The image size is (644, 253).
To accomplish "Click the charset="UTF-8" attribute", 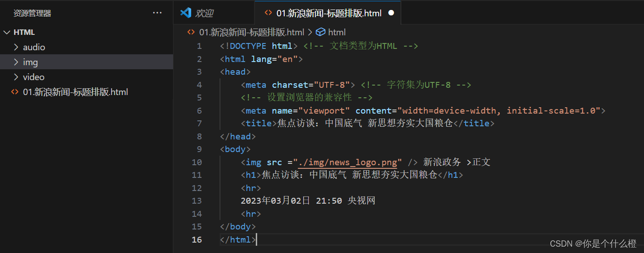I will (311, 85).
